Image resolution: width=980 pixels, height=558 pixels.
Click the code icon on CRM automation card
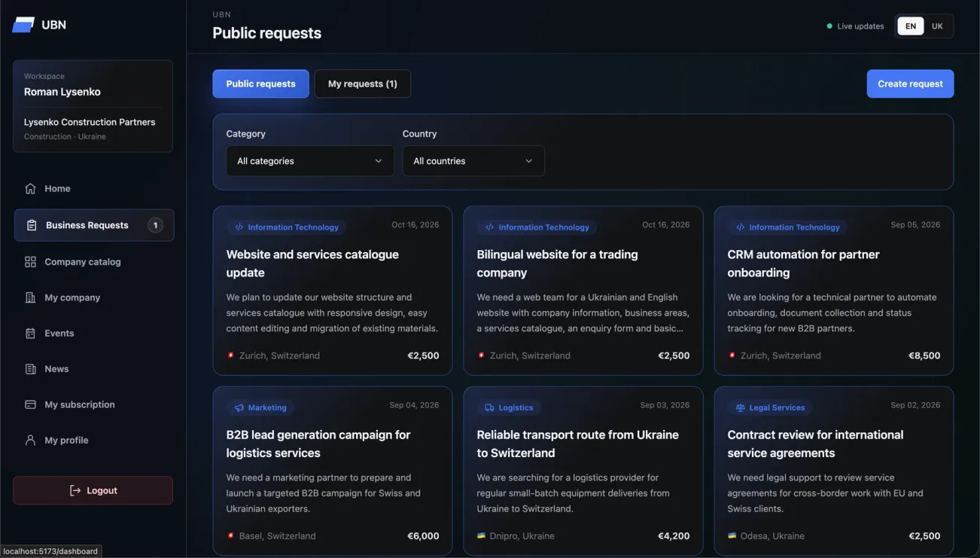tap(741, 227)
